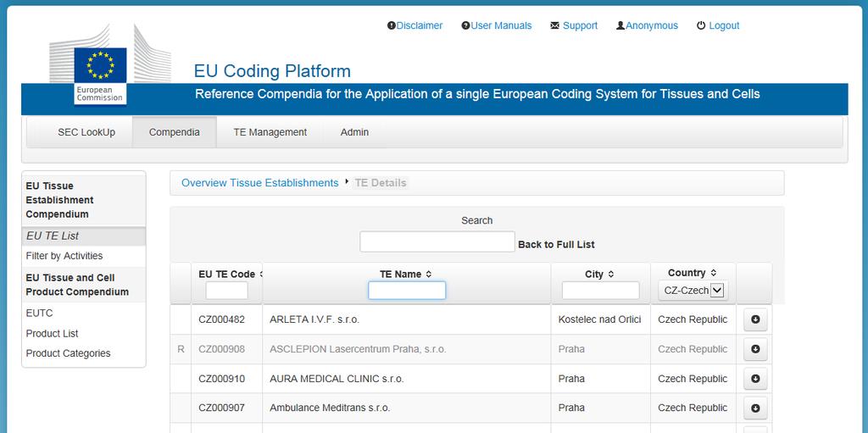868x433 pixels.
Task: Click the User Manuals question icon
Action: [465, 25]
